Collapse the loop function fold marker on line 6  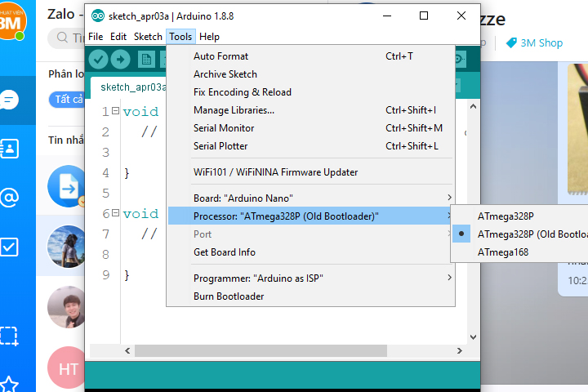(115, 213)
